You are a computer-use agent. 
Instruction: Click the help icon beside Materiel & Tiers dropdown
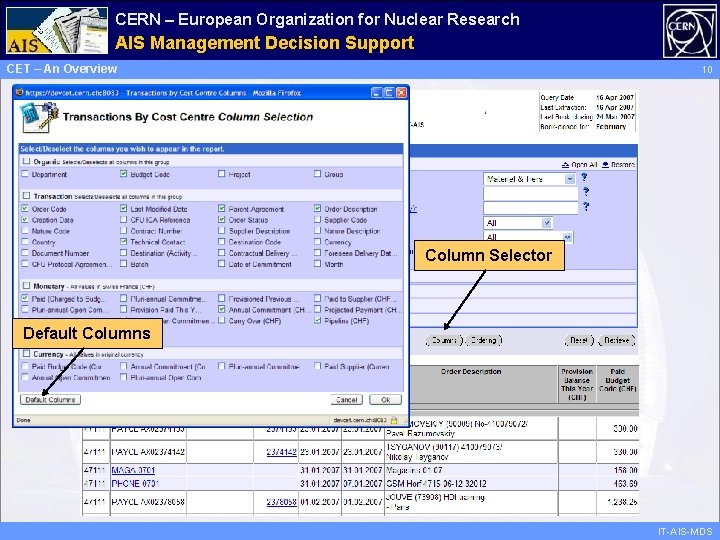[584, 177]
